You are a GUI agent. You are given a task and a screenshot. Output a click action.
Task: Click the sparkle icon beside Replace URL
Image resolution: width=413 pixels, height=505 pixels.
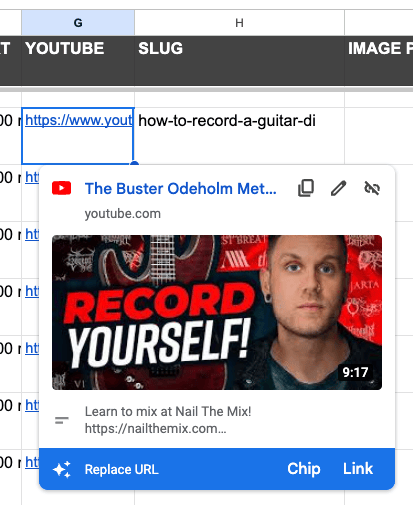(62, 469)
